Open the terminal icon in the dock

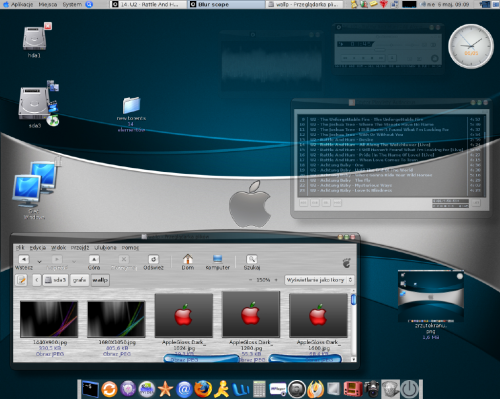(x=90, y=389)
